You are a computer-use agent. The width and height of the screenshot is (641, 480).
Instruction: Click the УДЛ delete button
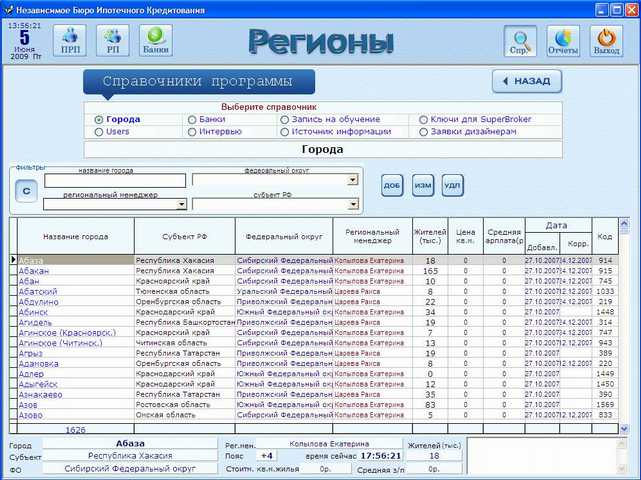[453, 185]
